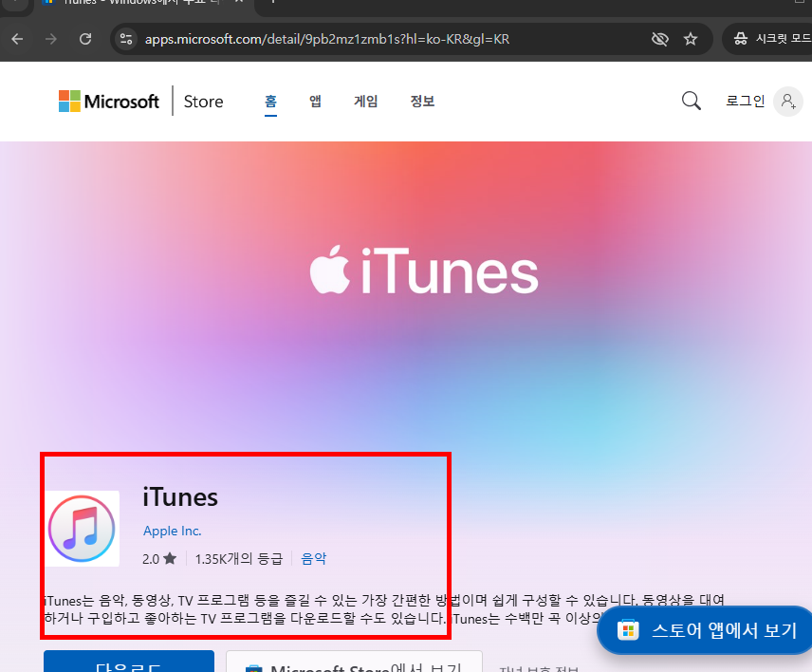Click the account profile icon beside 로그인
The width and height of the screenshot is (812, 672).
tap(788, 101)
